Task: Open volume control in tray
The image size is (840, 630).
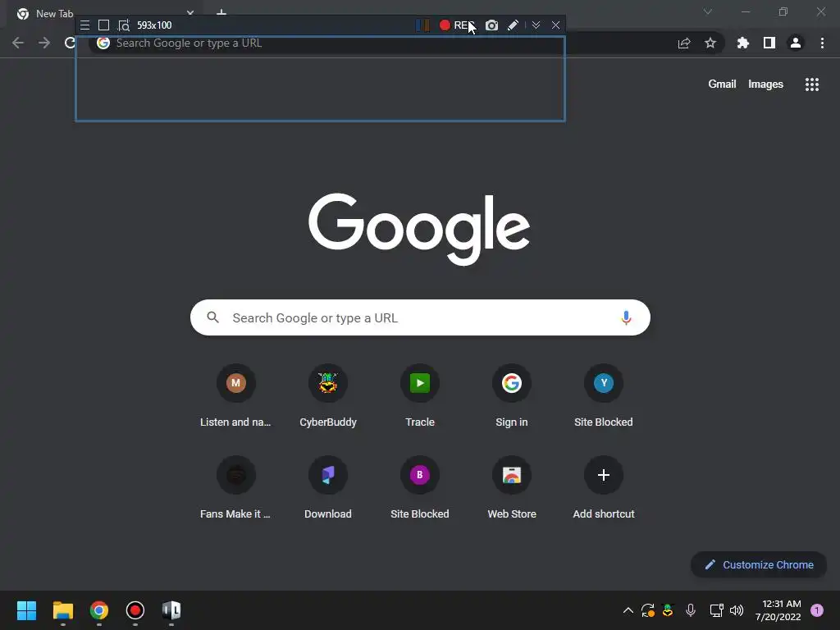Action: tap(737, 610)
